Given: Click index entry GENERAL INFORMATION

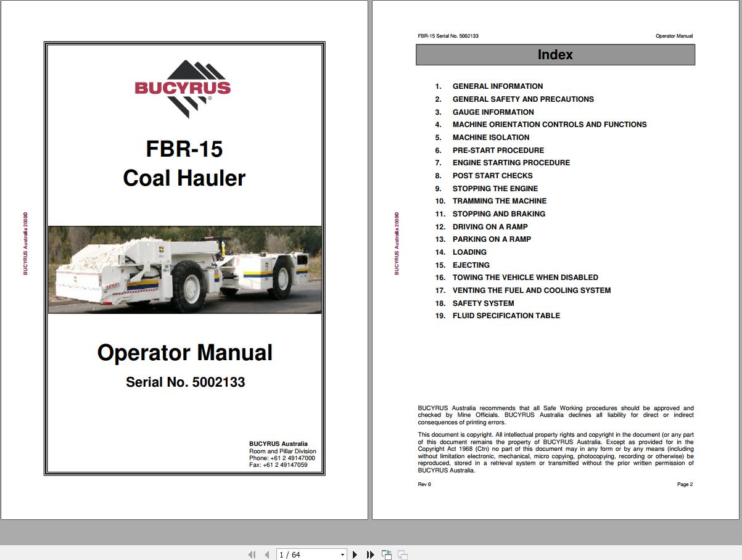Looking at the screenshot, I should tap(498, 86).
